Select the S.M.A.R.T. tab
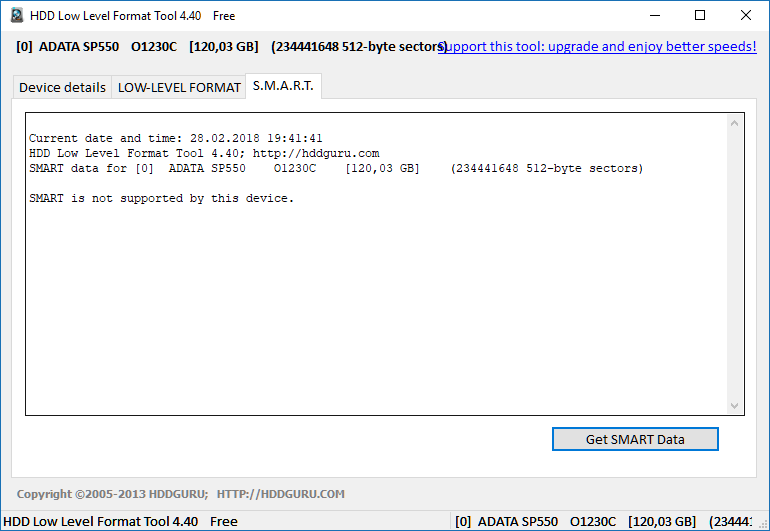This screenshot has height=531, width=770. [x=283, y=86]
